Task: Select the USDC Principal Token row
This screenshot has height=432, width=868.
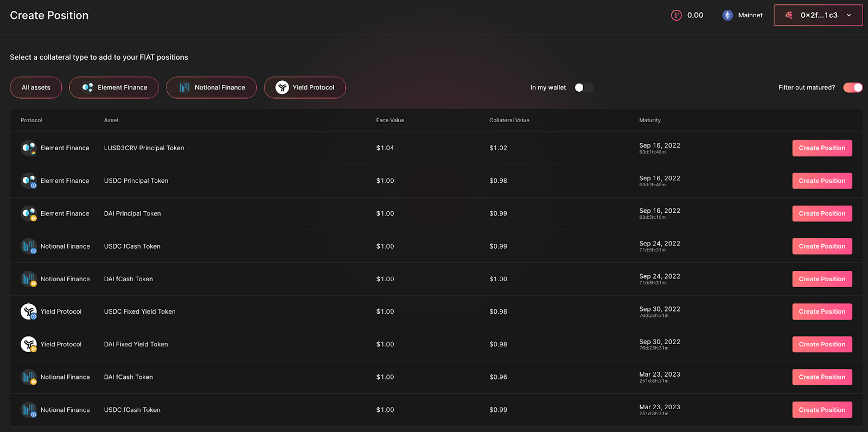Action: [436, 181]
